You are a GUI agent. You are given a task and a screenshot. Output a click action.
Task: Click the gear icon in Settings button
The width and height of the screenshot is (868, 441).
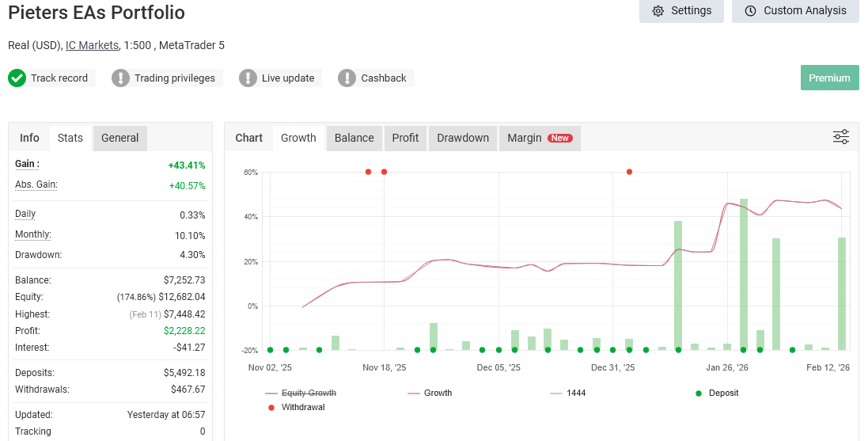tap(658, 11)
